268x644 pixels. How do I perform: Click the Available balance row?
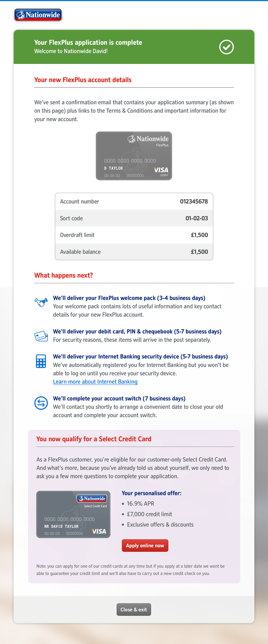(134, 252)
